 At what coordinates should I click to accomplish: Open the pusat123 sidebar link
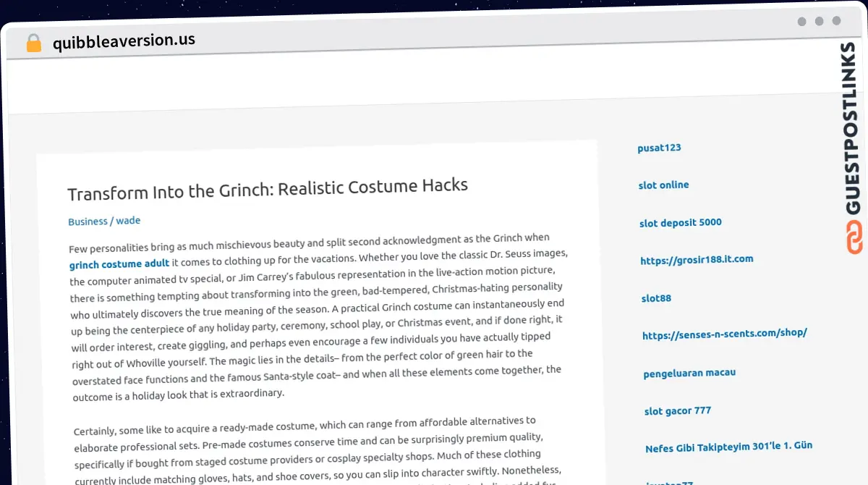[x=659, y=148]
